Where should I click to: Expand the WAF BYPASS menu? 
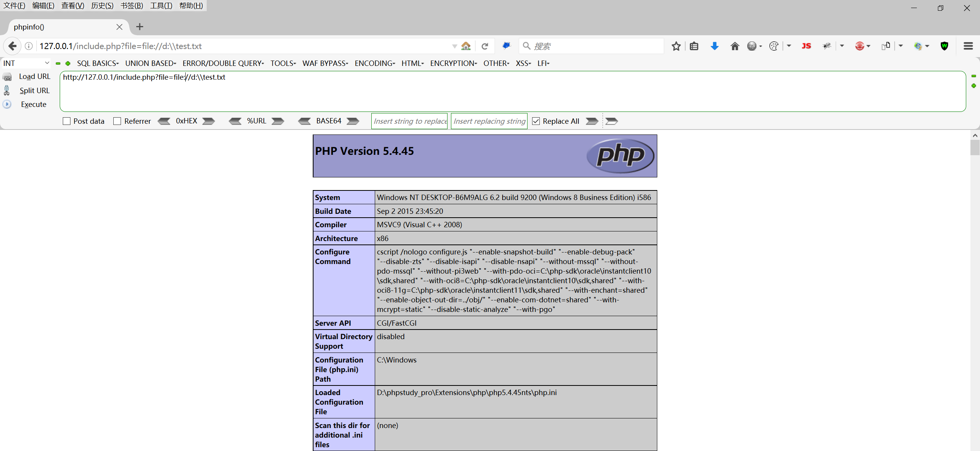[325, 63]
